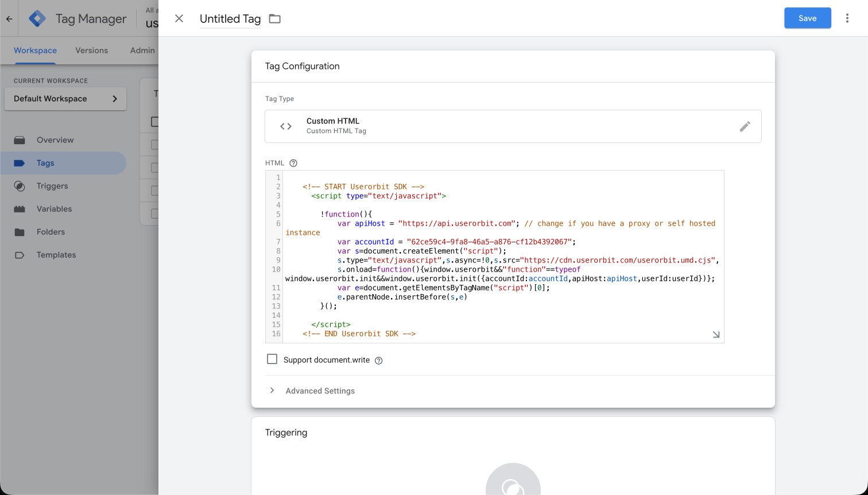Click the Triggering section heading
868x495 pixels.
click(286, 432)
